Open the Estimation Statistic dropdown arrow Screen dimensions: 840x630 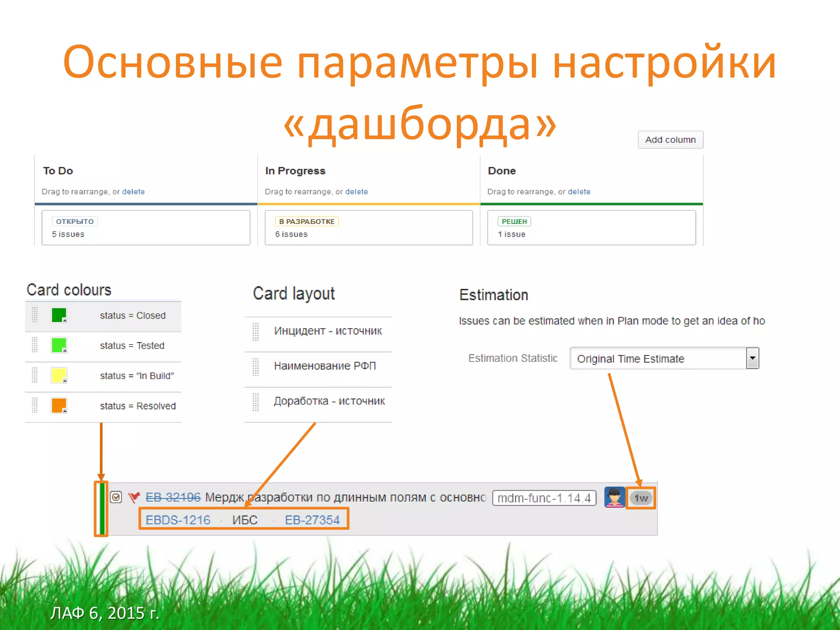pos(752,358)
